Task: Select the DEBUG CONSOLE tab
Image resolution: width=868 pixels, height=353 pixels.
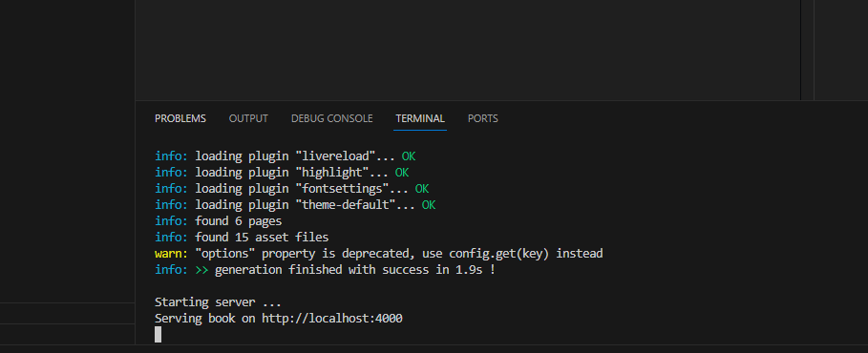Action: [331, 118]
